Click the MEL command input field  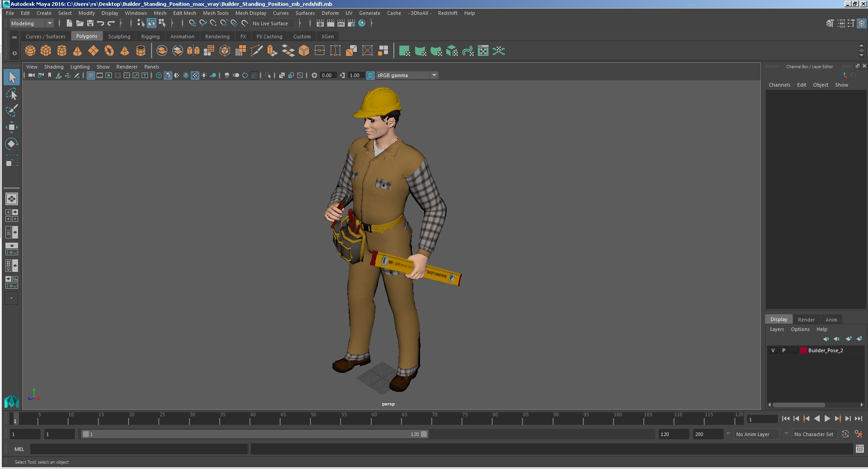[139, 449]
